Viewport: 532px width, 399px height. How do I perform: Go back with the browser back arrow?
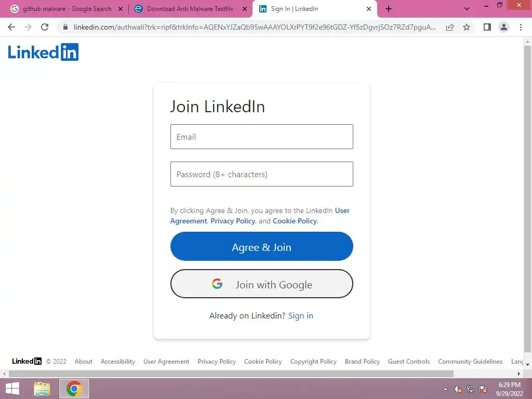(x=11, y=27)
